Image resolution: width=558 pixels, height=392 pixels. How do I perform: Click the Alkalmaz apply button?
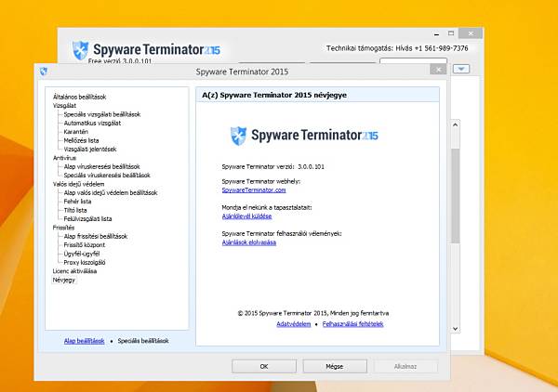tap(405, 366)
